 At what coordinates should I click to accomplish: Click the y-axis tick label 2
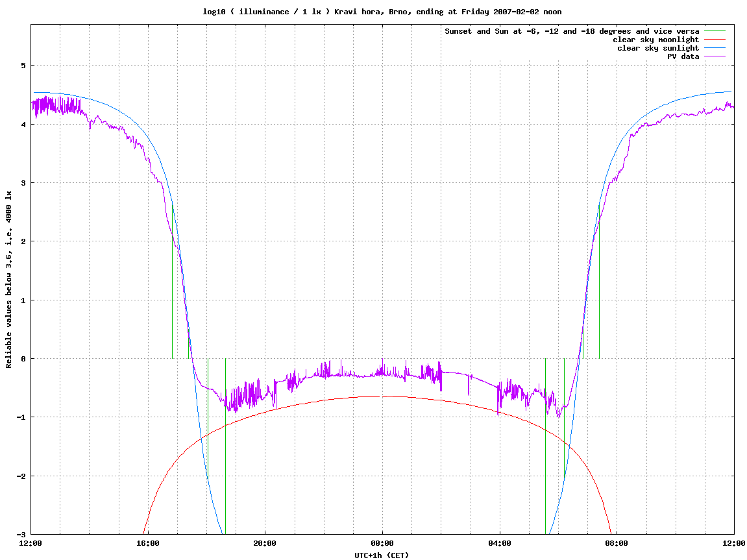click(23, 241)
